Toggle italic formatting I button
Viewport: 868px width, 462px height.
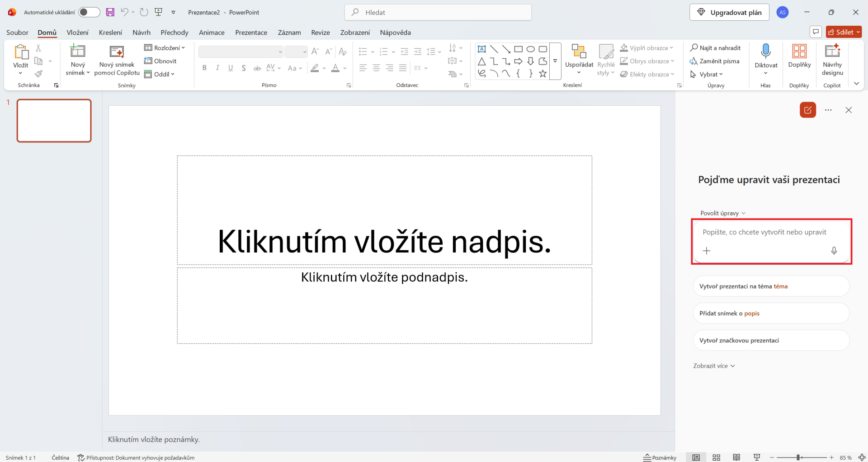pos(217,68)
